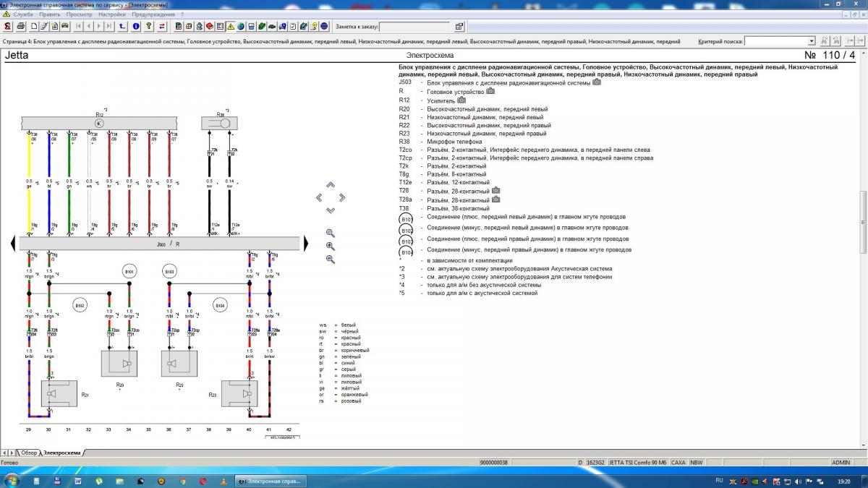Click the car icon in the toolbar
The width and height of the screenshot is (868, 488).
[x=65, y=27]
